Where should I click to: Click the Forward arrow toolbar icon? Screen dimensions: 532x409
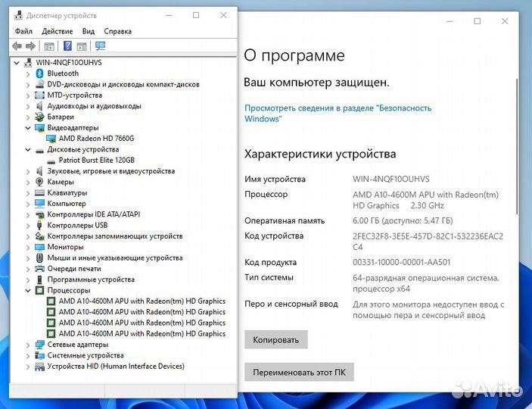[30, 46]
